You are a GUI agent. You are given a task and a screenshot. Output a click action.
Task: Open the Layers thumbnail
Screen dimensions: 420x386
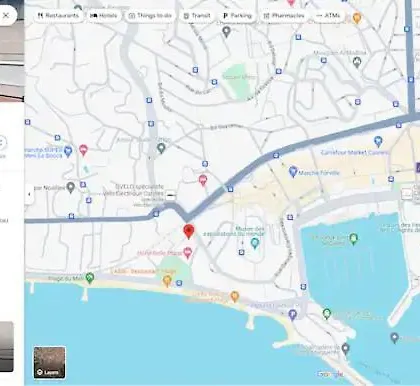49,362
